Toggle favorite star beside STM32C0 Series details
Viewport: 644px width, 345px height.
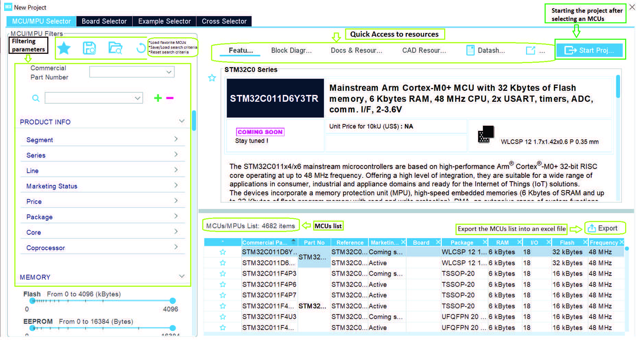[212, 78]
